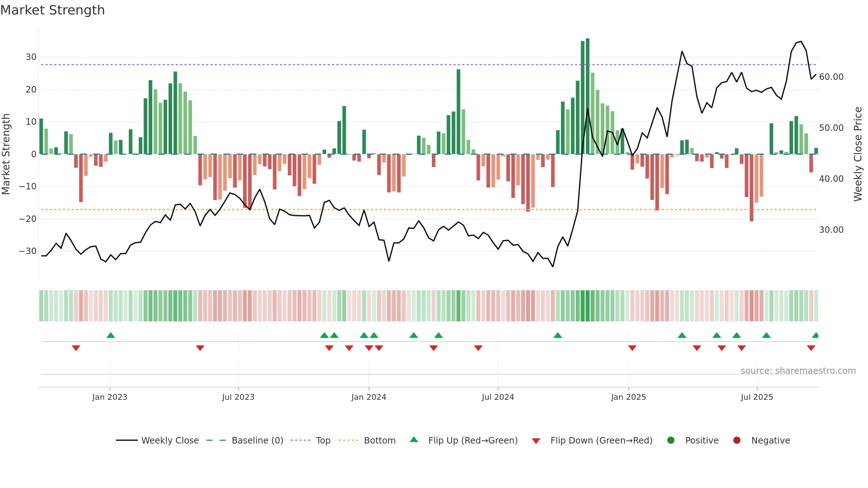Click the Jan 2024 axis label
The width and height of the screenshot is (868, 488).
tap(369, 397)
